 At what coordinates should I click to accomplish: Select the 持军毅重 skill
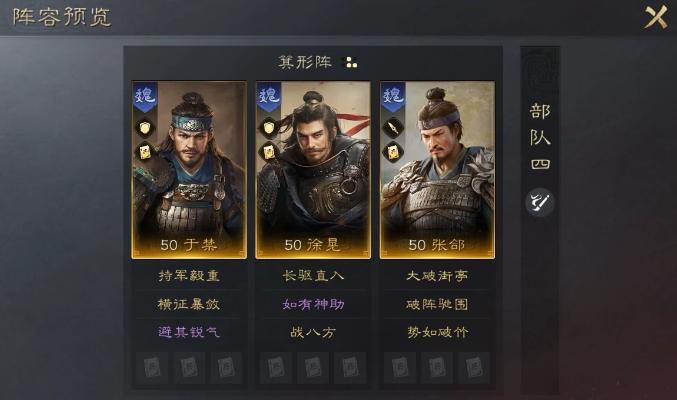coord(189,276)
